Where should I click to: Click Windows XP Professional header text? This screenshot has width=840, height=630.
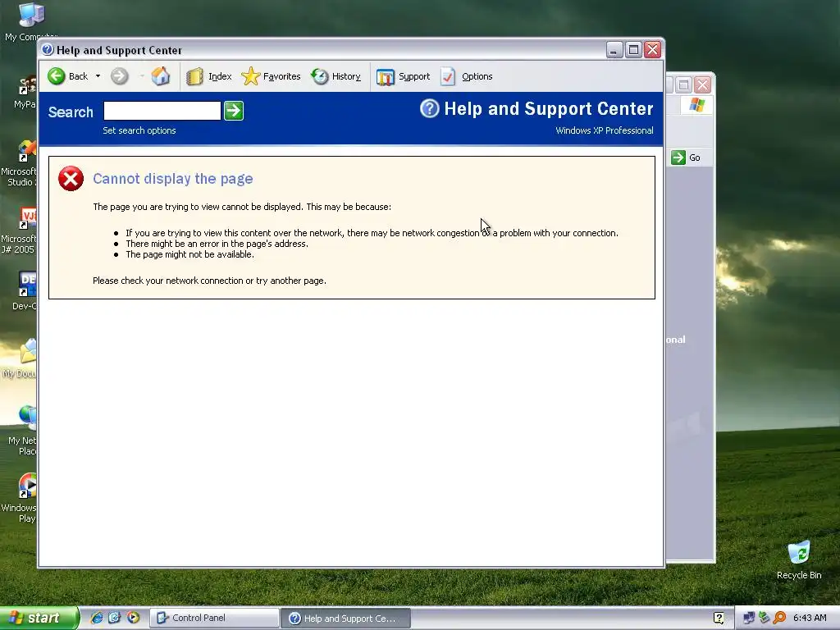tap(605, 130)
